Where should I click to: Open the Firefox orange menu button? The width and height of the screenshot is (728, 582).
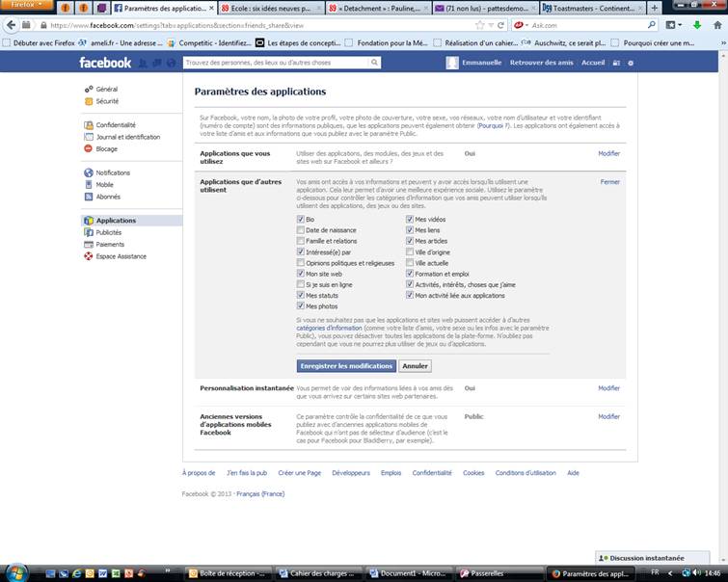[26, 5]
